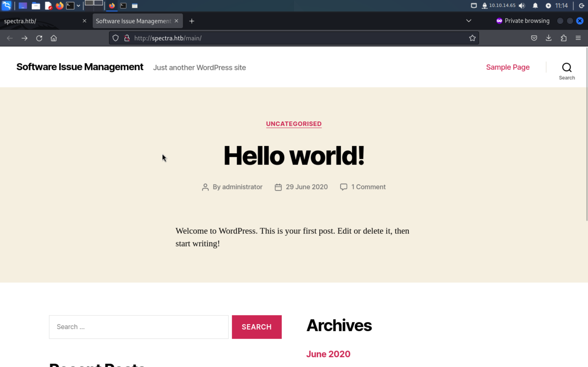Expand the list all tabs chevron
This screenshot has width=588, height=367.
point(469,21)
